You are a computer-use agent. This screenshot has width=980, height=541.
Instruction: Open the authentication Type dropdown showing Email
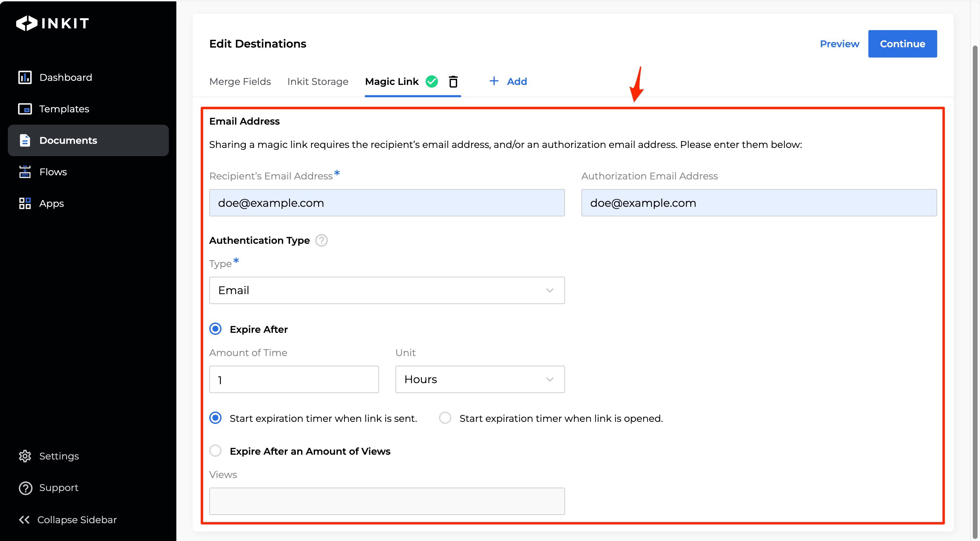(x=387, y=290)
